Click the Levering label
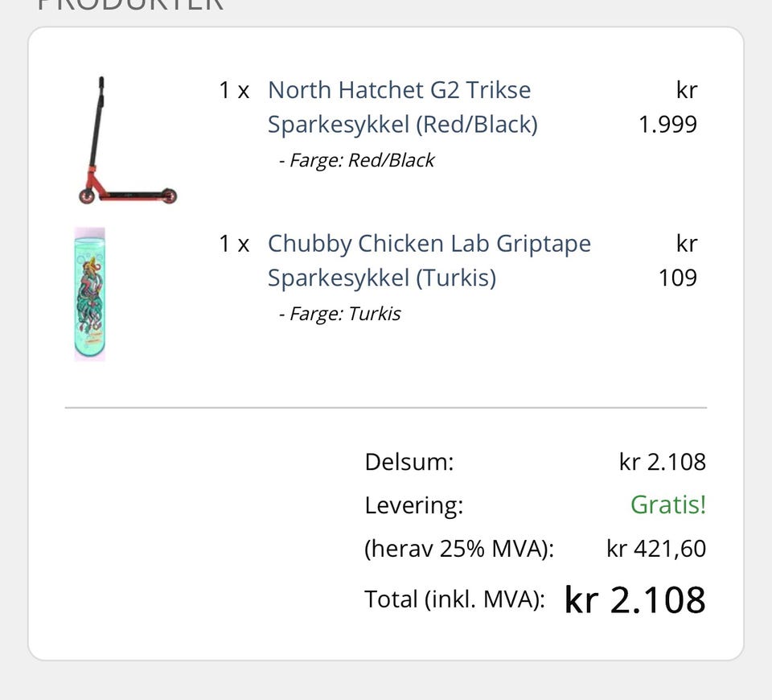Viewport: 772px width, 700px height. coord(413,506)
